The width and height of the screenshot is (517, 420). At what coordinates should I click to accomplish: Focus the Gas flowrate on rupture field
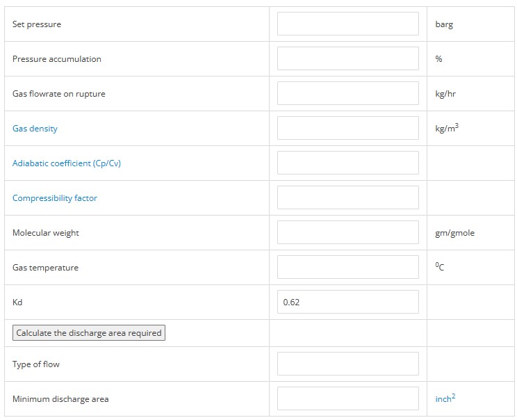[348, 93]
